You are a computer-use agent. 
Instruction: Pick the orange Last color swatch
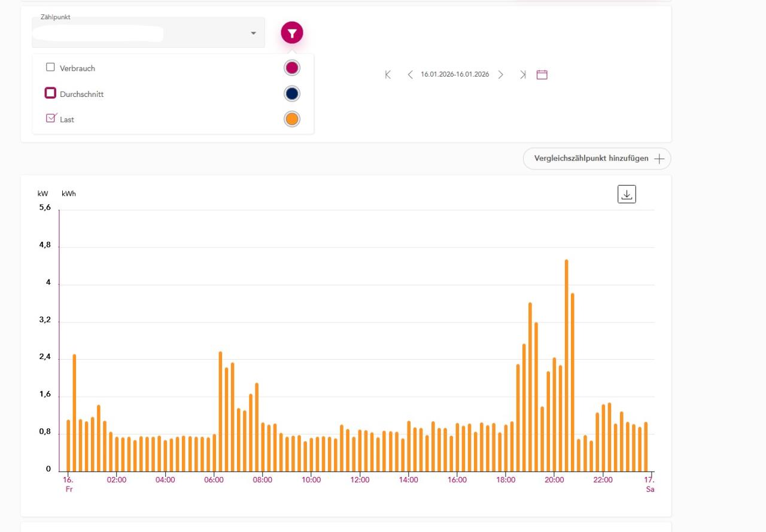(x=292, y=119)
